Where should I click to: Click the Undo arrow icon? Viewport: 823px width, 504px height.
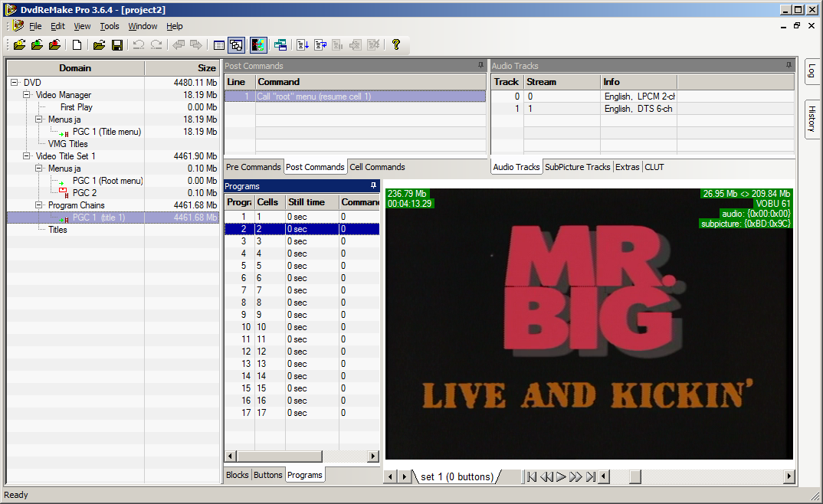139,45
